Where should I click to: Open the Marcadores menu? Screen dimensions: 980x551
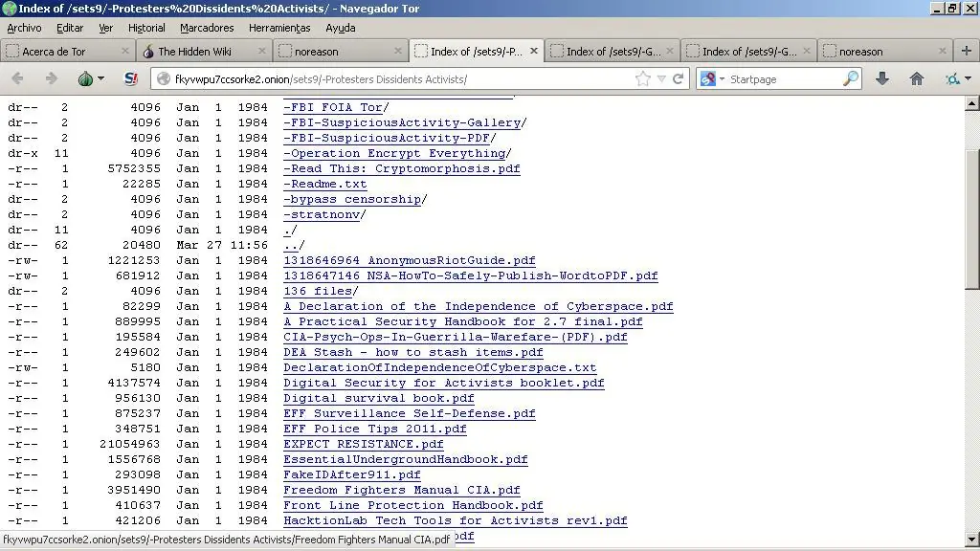(x=207, y=28)
